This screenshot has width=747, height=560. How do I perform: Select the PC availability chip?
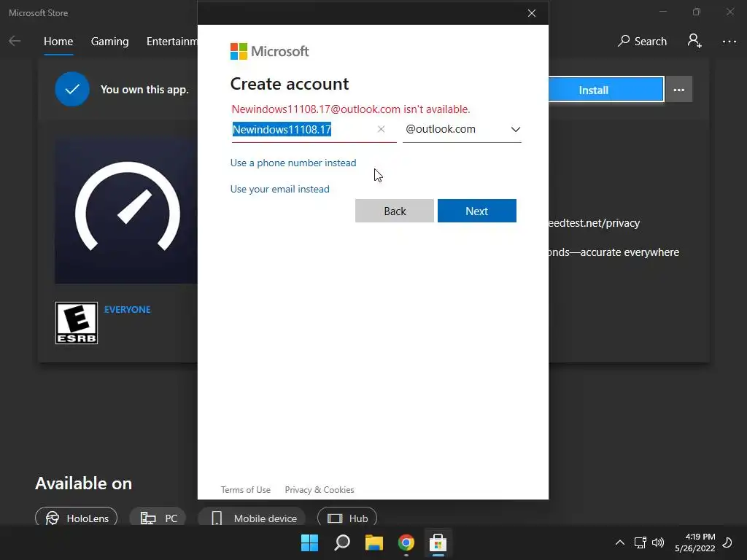[x=158, y=518]
